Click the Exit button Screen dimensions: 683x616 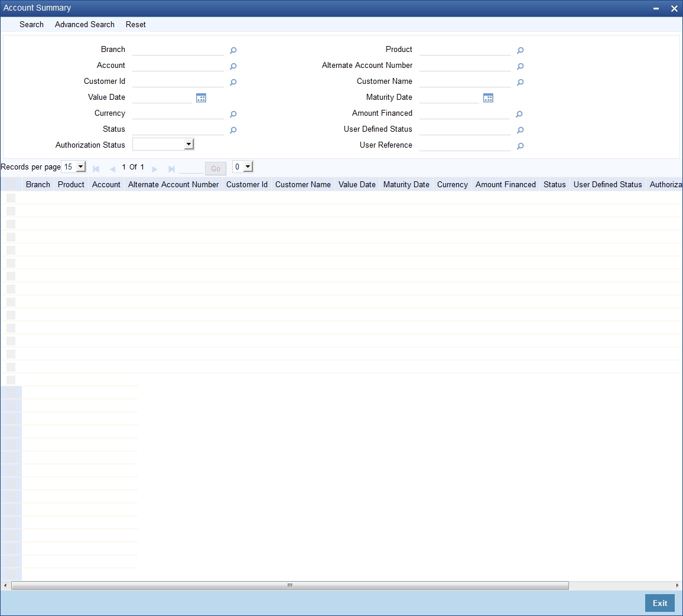(659, 603)
